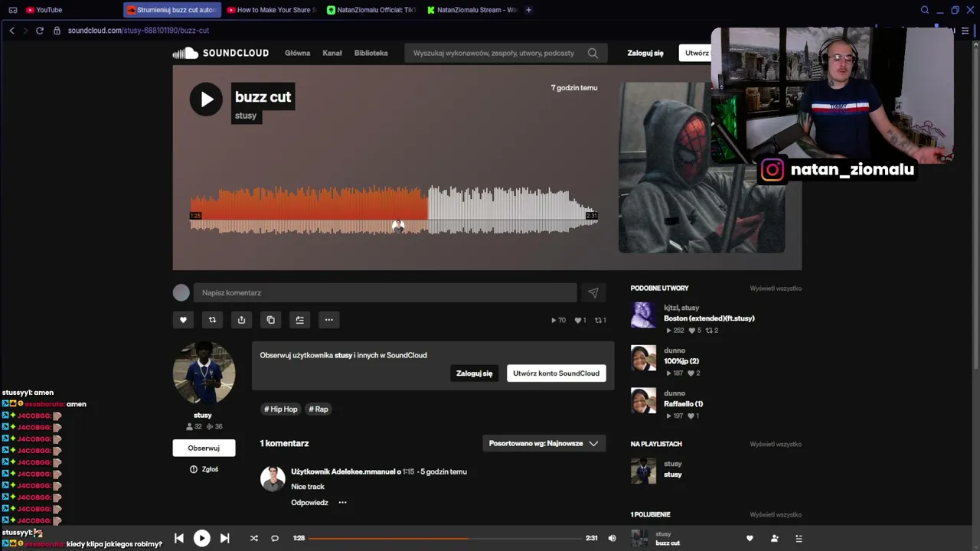
Task: Open the stusy playlist thumbnail under Na playlistach
Action: [x=643, y=471]
